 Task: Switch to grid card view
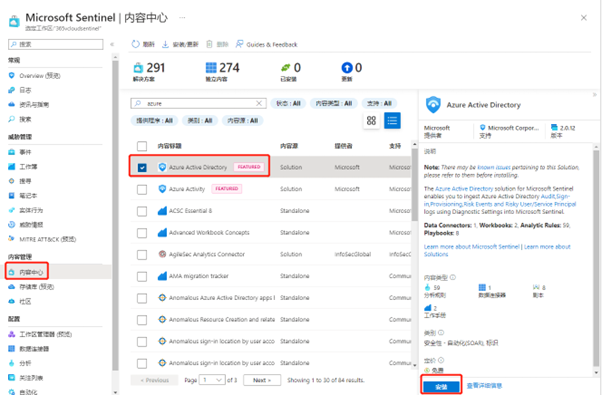click(371, 121)
